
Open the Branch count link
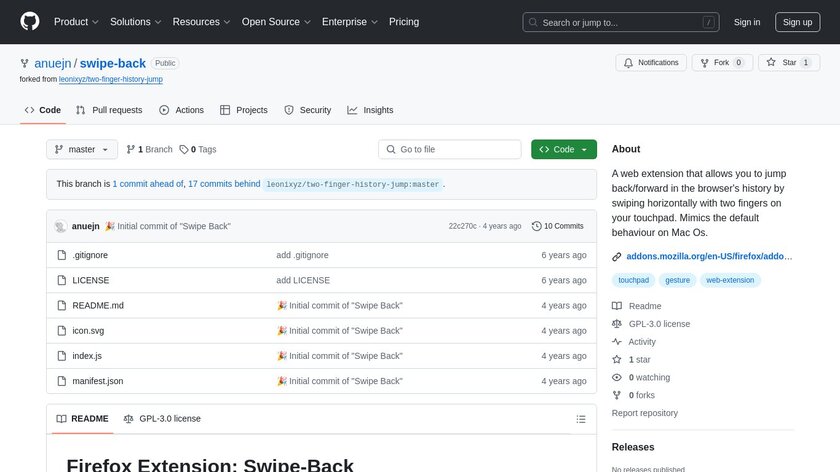coord(149,149)
